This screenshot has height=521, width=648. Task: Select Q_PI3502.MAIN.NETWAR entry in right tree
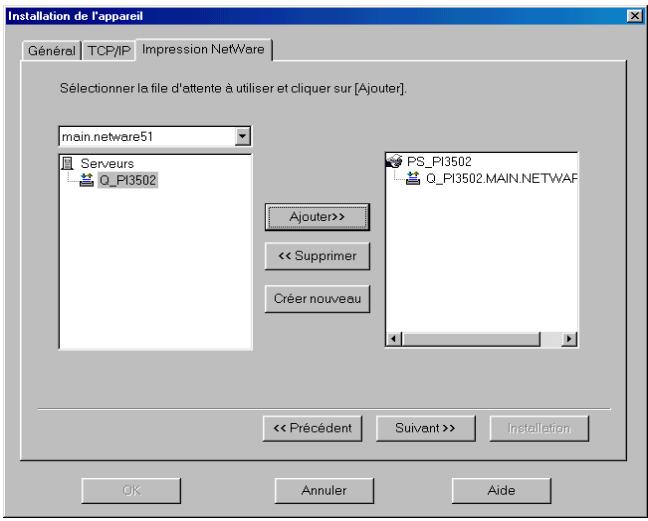[x=502, y=178]
